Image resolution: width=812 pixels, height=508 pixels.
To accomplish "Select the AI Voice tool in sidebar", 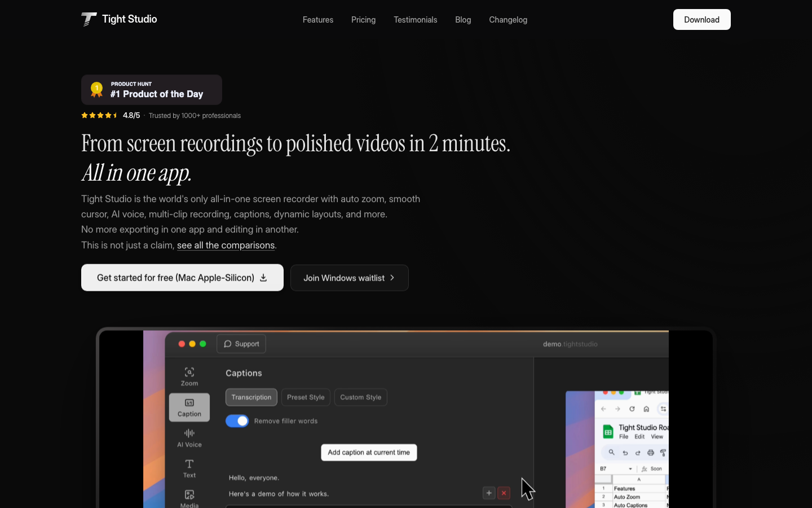I will [189, 438].
